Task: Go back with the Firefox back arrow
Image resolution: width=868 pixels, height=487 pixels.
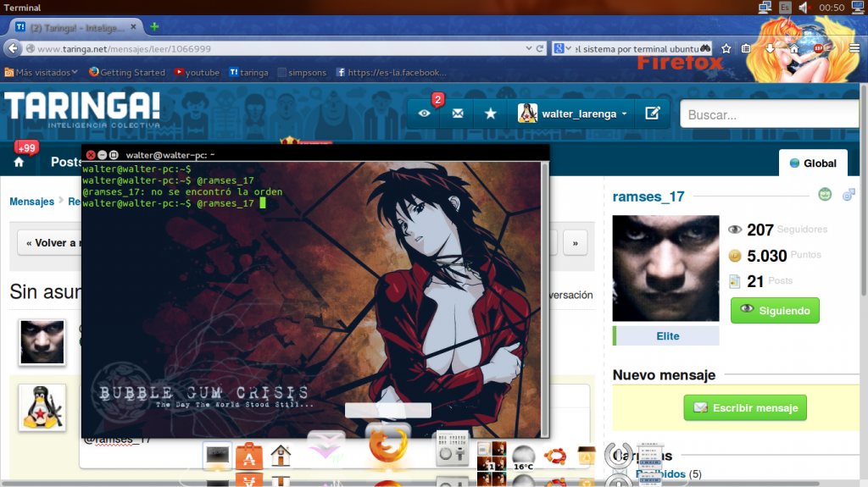Action: (x=13, y=49)
